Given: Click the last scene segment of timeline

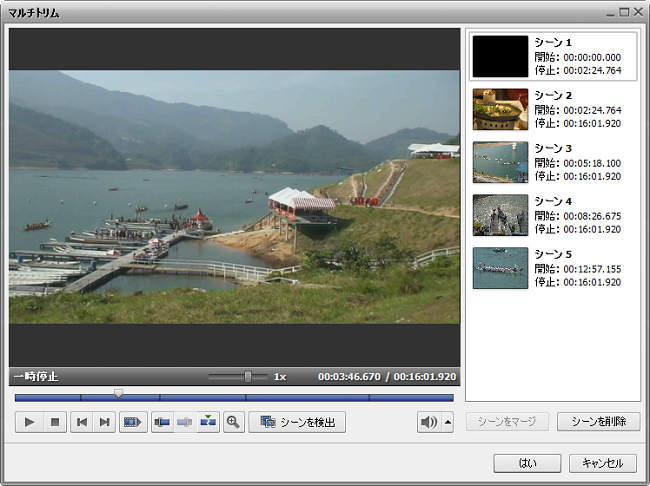Looking at the screenshot, I should (411, 398).
